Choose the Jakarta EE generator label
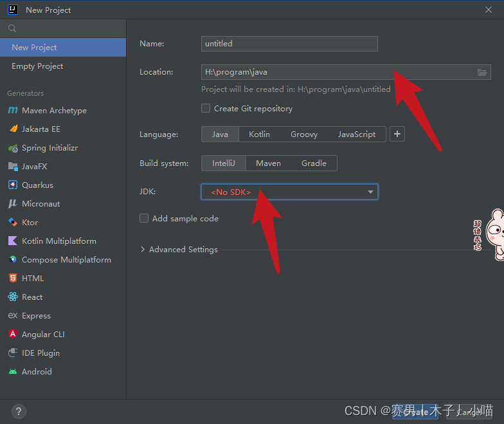Image resolution: width=504 pixels, height=424 pixels. click(x=41, y=129)
